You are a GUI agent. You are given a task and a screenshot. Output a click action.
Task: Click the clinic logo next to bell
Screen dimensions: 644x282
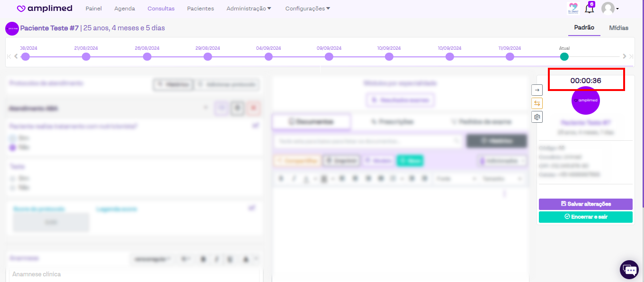[x=573, y=9]
